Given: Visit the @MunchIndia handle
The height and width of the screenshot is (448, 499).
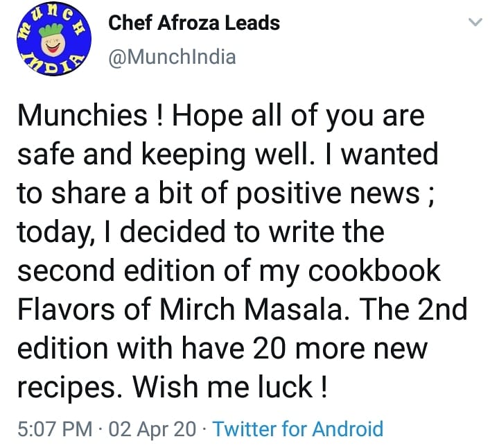Looking at the screenshot, I should point(172,57).
